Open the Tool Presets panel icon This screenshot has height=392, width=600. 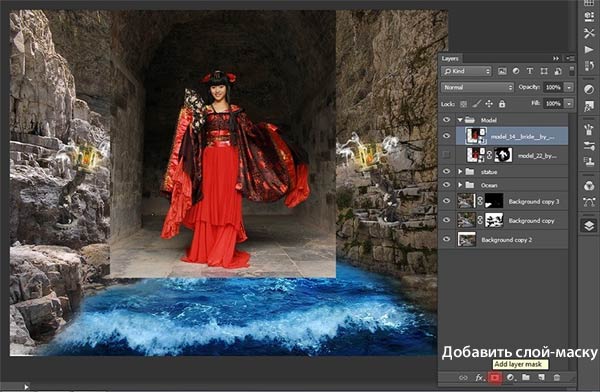coord(589,33)
